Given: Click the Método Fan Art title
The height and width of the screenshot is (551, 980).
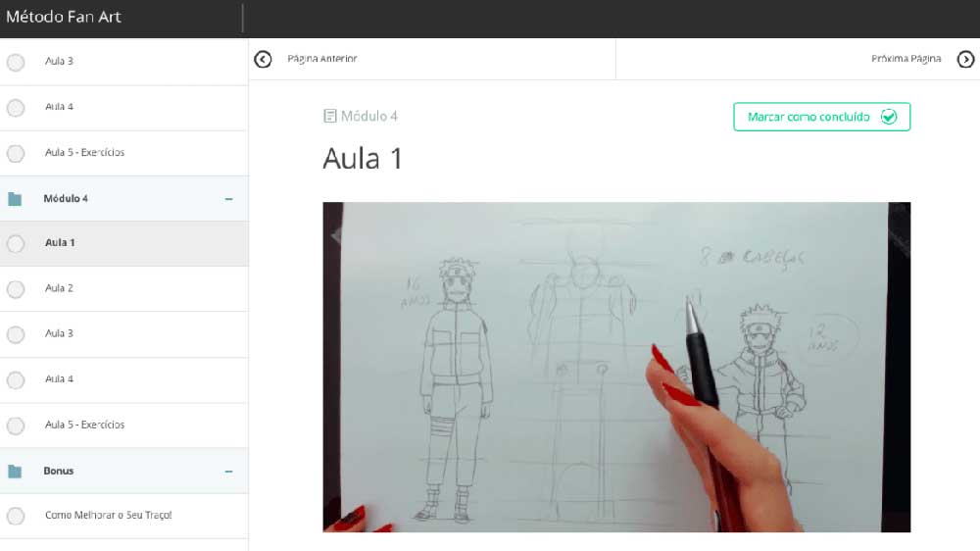Looking at the screenshot, I should coord(63,17).
